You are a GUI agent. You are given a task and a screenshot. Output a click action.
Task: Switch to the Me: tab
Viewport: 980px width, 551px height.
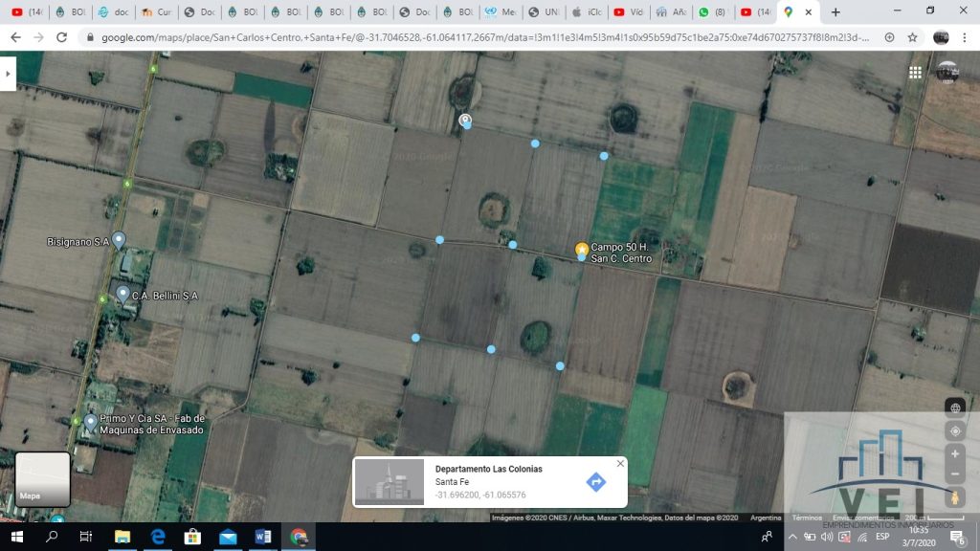coord(501,11)
